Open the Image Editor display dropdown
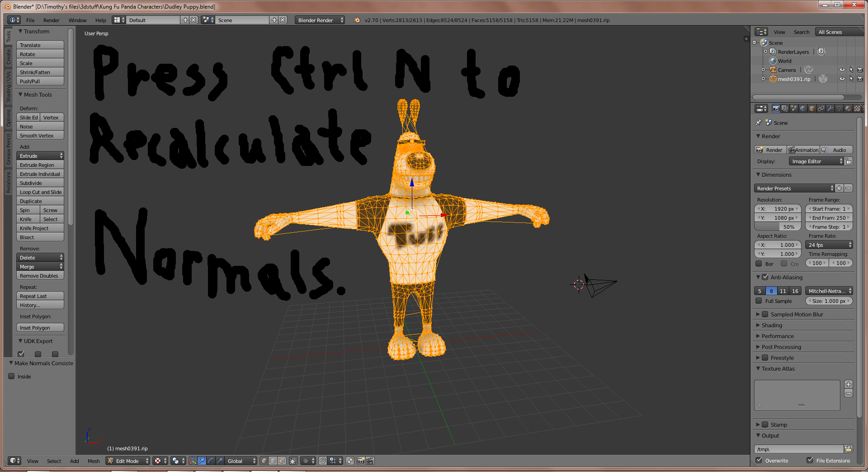 click(816, 161)
